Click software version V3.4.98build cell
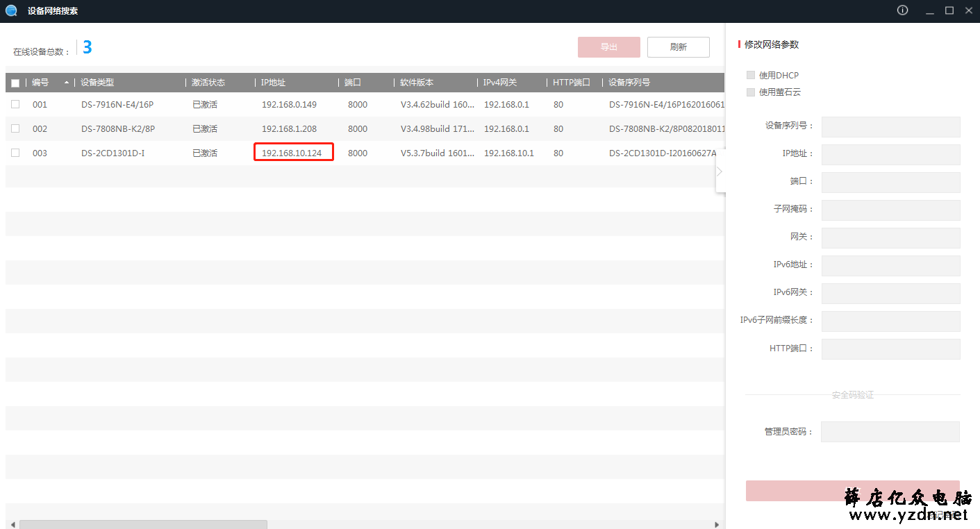The image size is (980, 529). pos(438,128)
